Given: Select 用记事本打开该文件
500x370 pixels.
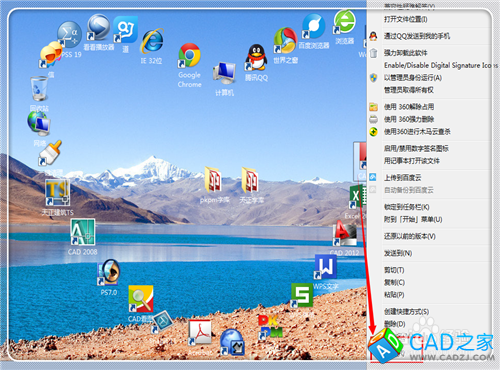Looking at the screenshot, I should click(x=411, y=161).
